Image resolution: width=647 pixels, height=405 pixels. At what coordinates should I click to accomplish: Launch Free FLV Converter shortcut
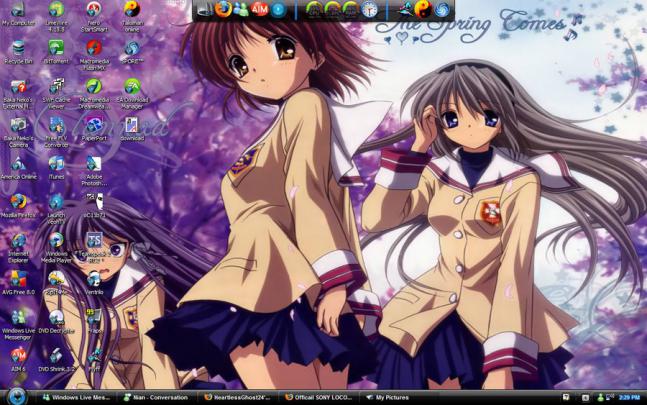tap(56, 132)
